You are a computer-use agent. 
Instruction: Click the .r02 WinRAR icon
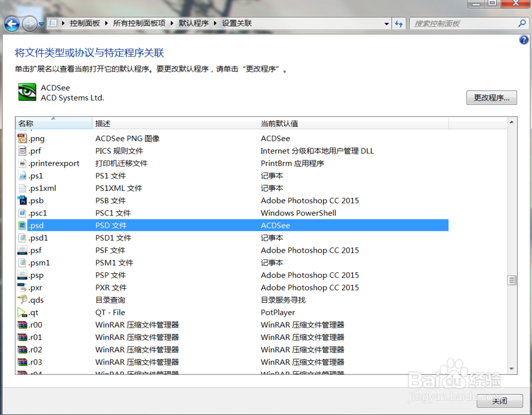(22, 350)
